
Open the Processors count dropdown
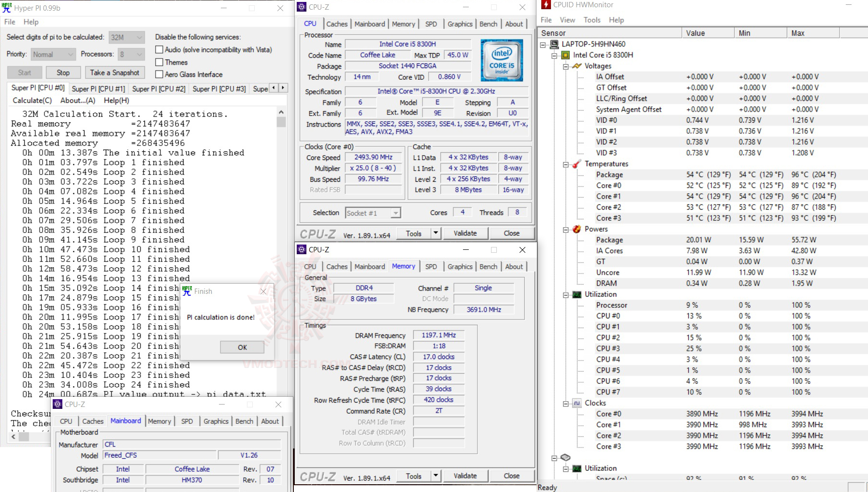pos(131,54)
